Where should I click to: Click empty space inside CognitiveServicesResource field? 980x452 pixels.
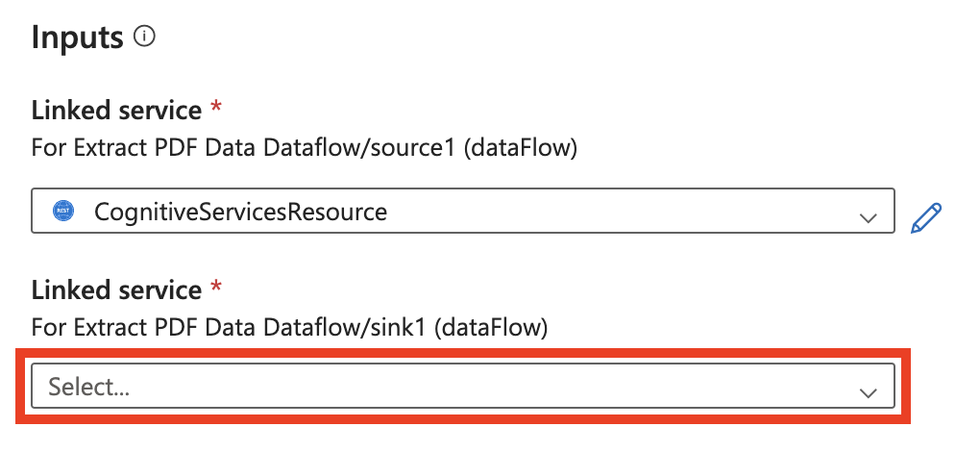point(625,212)
